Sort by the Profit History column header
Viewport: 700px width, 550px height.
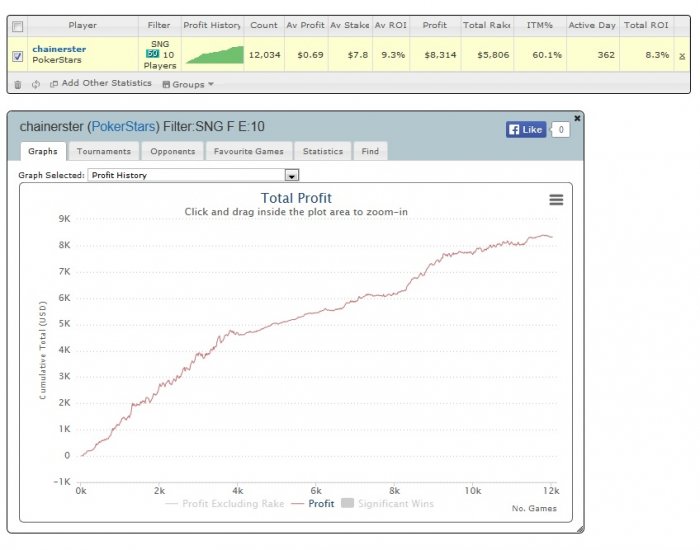coord(212,25)
